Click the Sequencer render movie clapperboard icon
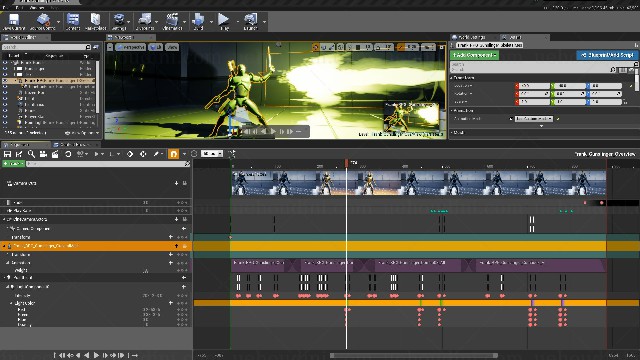This screenshot has height=360, width=640. click(55, 154)
